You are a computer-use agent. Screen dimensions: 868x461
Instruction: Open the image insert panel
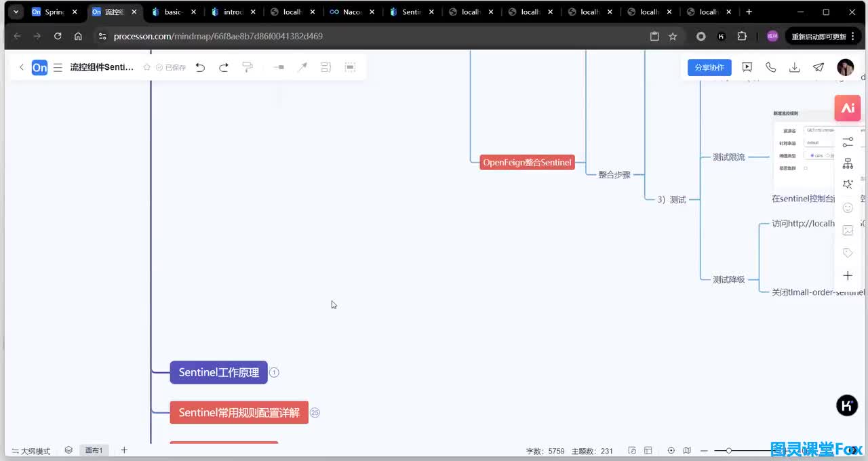pos(848,230)
